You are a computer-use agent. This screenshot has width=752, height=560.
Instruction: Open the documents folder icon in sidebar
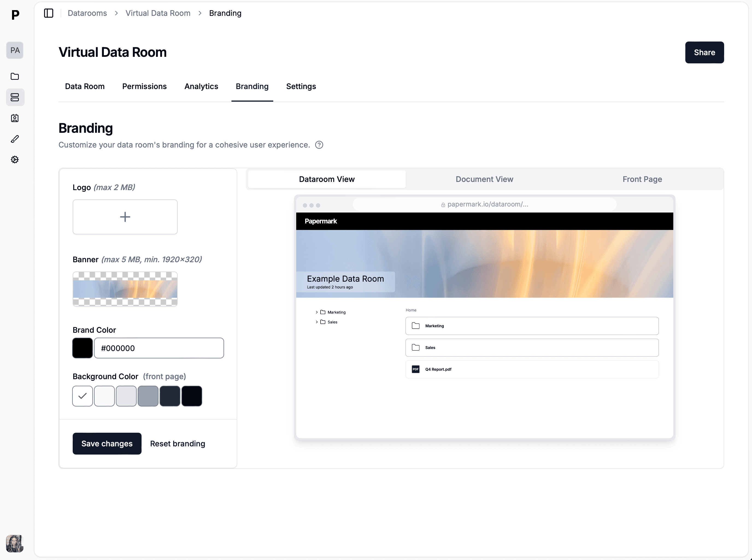point(14,76)
